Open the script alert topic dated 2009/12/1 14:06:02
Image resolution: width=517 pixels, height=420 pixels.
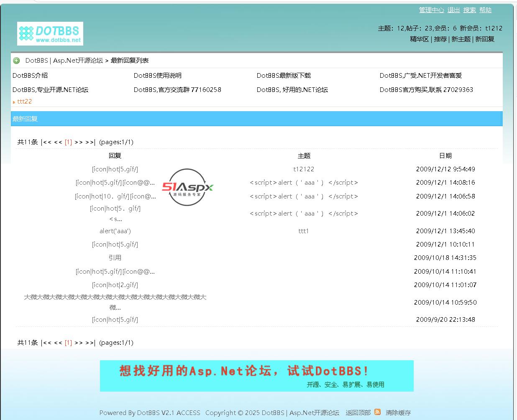[304, 214]
